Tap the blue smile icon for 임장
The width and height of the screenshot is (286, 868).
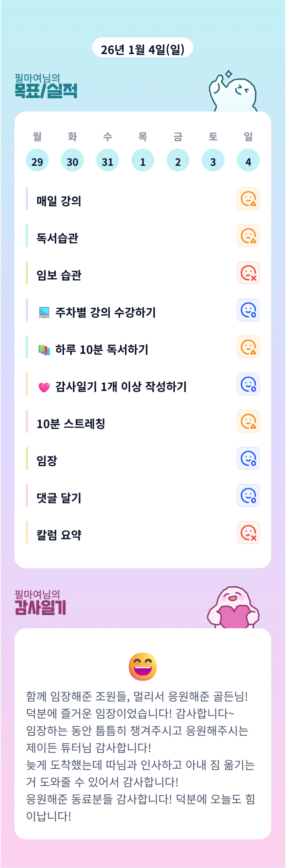pos(248,459)
